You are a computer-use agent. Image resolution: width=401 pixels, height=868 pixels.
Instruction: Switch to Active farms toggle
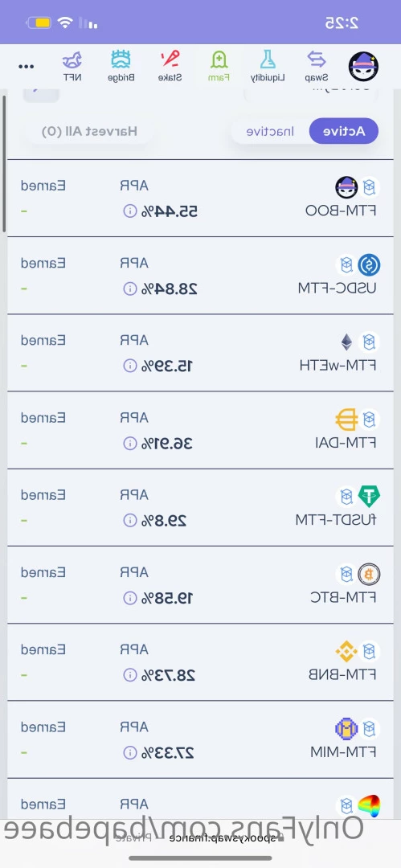point(344,131)
